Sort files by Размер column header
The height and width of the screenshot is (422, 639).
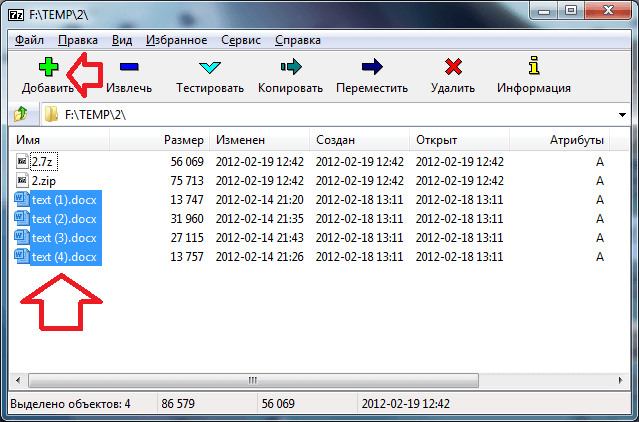pos(183,140)
